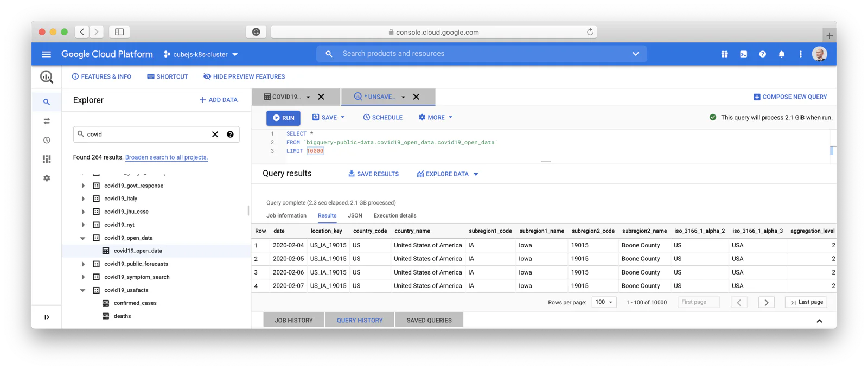
Task: Expand the covid19_symptom_search dataset
Action: point(83,277)
